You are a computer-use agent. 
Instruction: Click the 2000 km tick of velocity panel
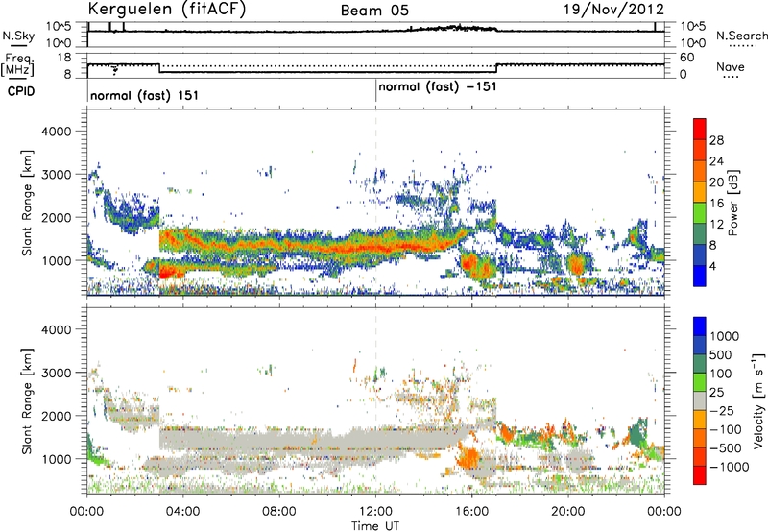57,416
